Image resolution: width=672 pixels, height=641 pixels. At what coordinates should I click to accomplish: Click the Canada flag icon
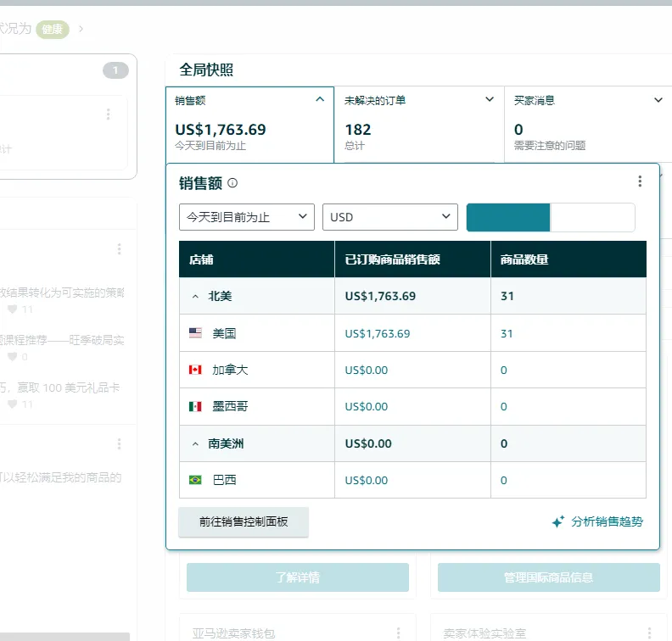point(195,371)
